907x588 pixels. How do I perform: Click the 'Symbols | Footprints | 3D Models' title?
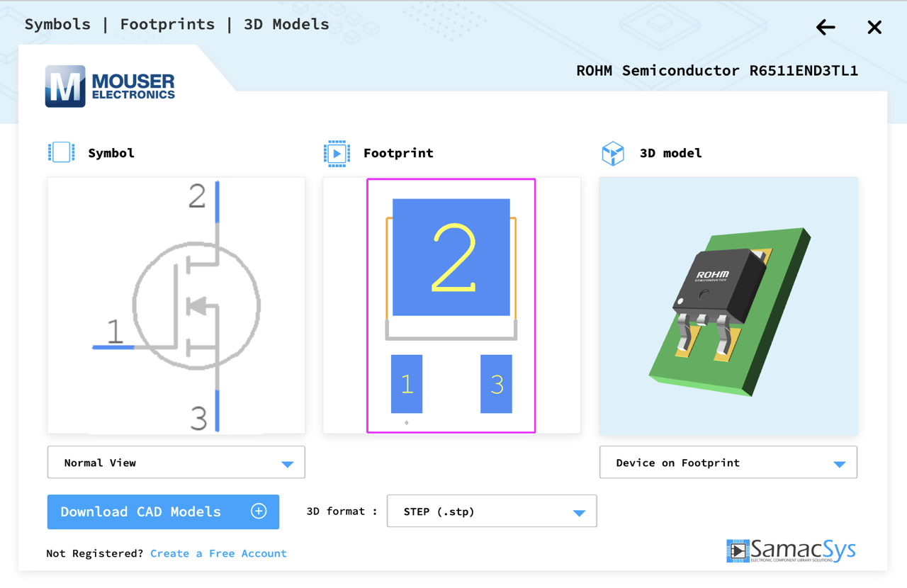click(x=177, y=24)
